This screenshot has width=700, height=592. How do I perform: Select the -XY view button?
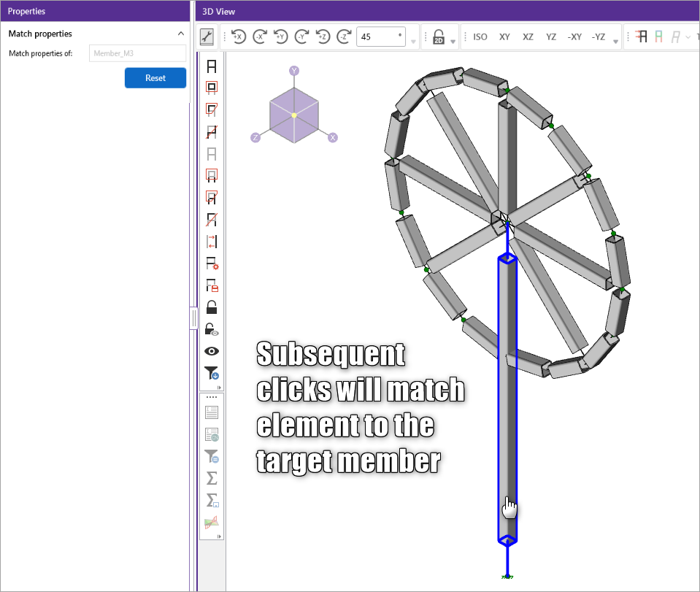point(574,37)
